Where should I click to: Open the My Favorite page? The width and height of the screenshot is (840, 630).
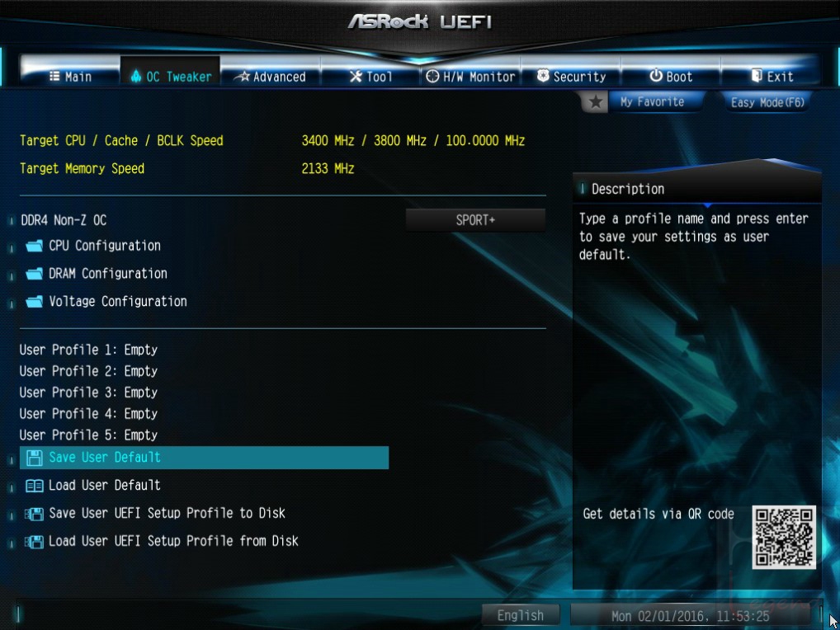[652, 101]
